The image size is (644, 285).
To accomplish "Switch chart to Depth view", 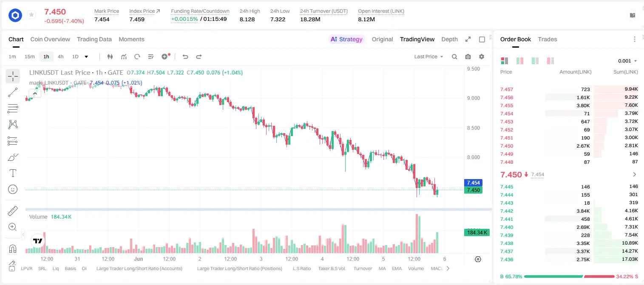I will [449, 39].
